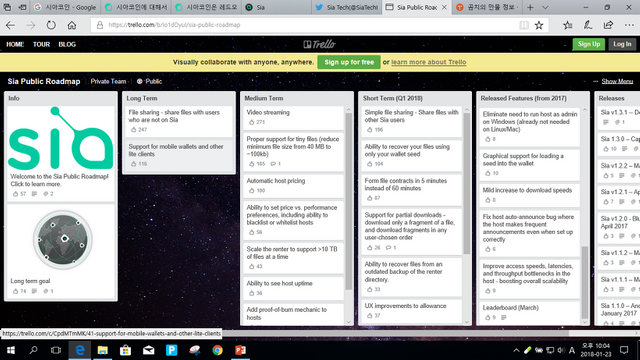Add web notes pen icon

588,25
